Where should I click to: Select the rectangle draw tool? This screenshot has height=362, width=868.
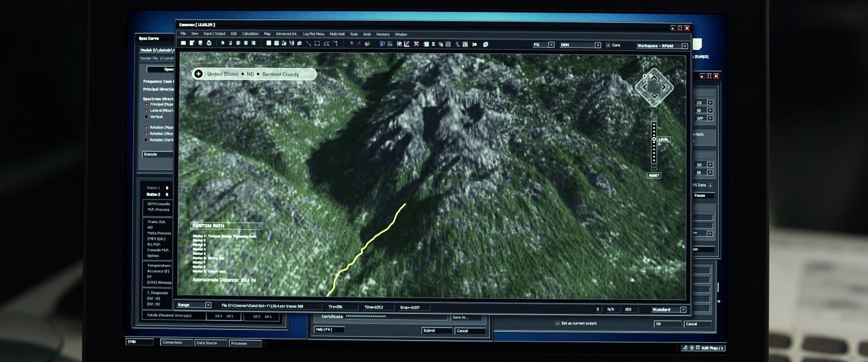click(x=317, y=44)
